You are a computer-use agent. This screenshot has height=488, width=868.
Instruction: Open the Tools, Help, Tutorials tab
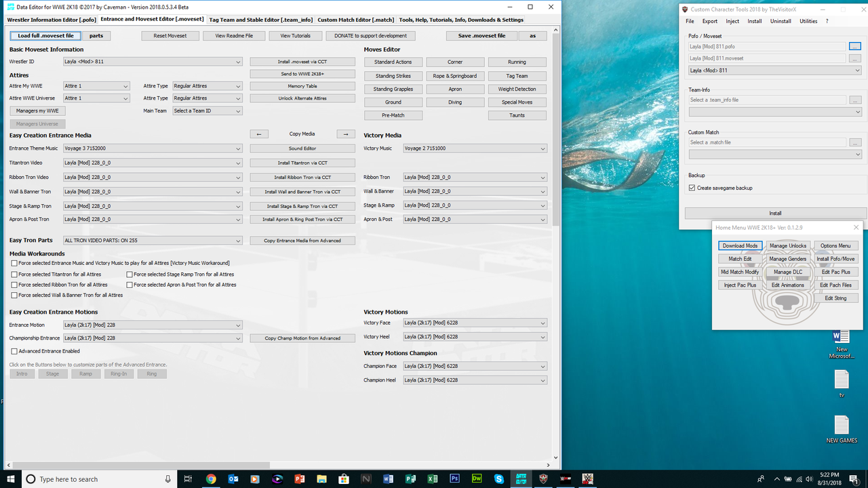tap(461, 20)
